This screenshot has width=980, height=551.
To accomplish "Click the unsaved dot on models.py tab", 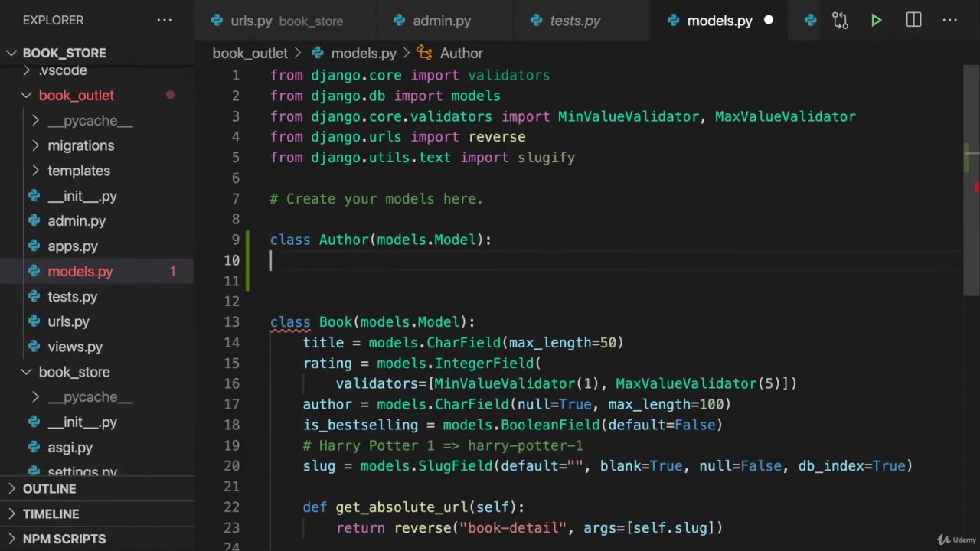I will [x=769, y=21].
